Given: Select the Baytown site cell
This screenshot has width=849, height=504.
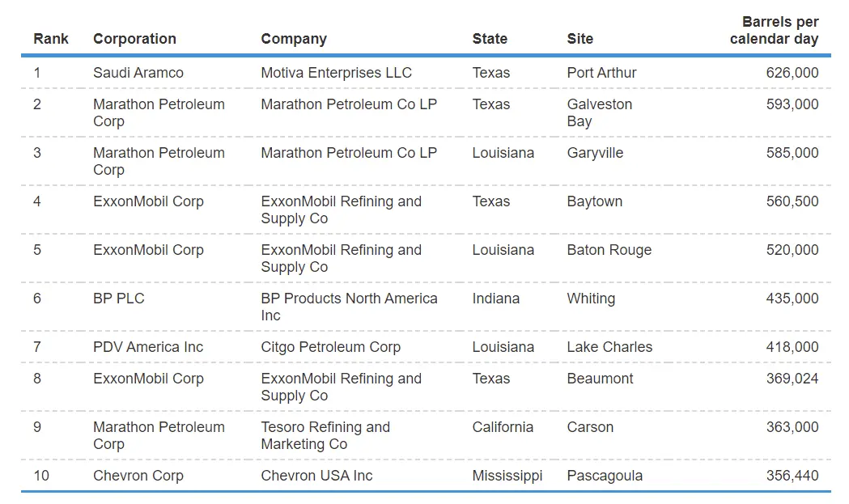Looking at the screenshot, I should 594,201.
